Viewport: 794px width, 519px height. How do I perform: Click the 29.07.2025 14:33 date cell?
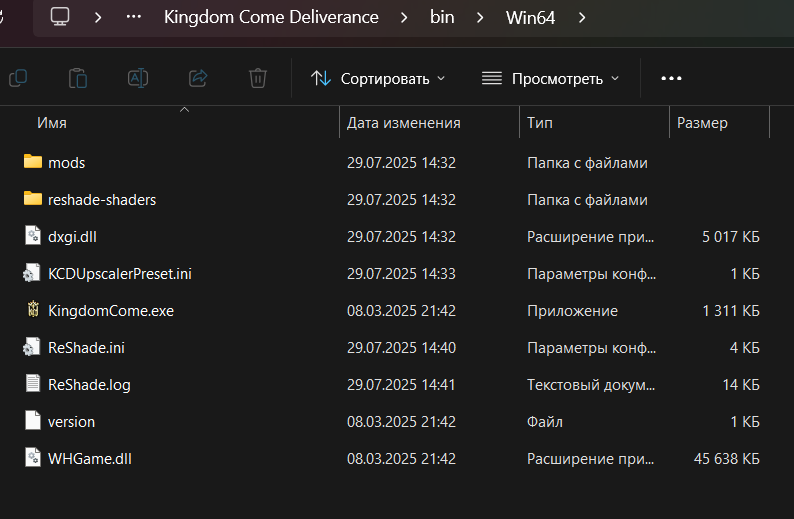pos(401,273)
